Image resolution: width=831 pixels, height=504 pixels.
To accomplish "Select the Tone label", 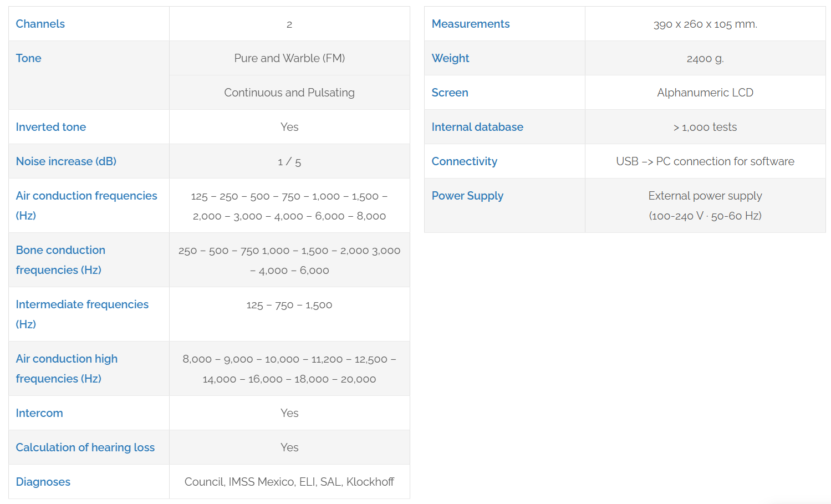I will tap(29, 58).
